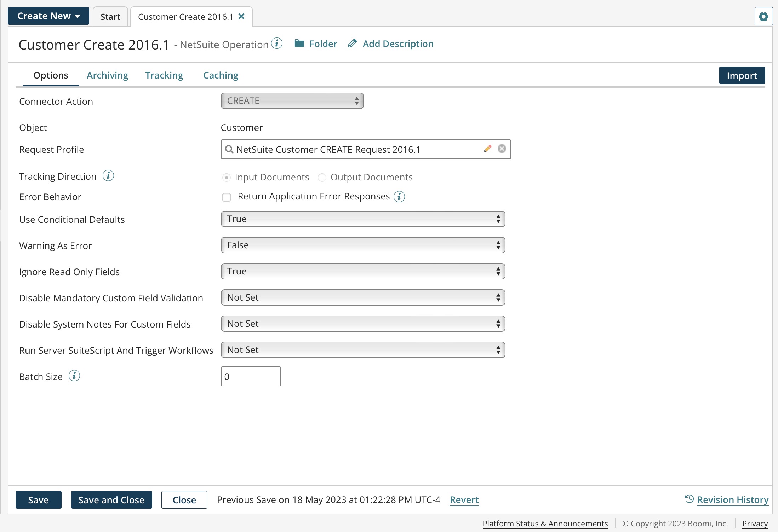Select the Input Documents radio button

click(226, 177)
